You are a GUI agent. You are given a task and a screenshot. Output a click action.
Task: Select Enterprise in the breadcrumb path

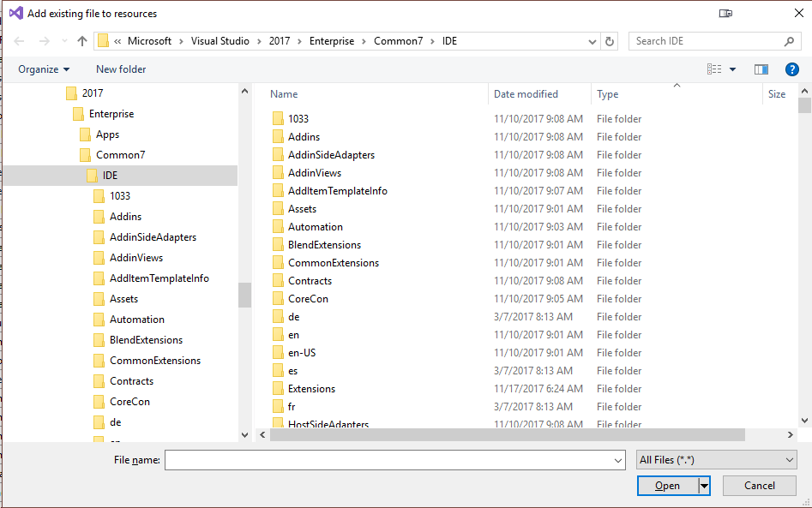[x=332, y=41]
